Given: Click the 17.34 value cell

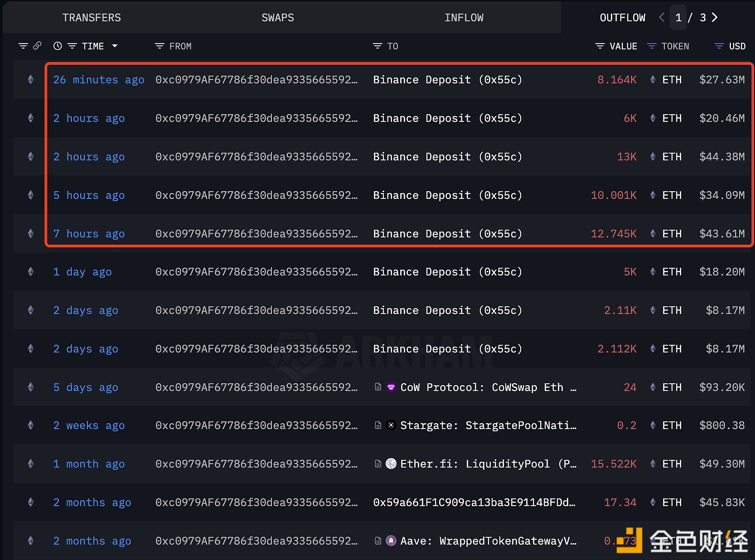Looking at the screenshot, I should click(x=620, y=502).
